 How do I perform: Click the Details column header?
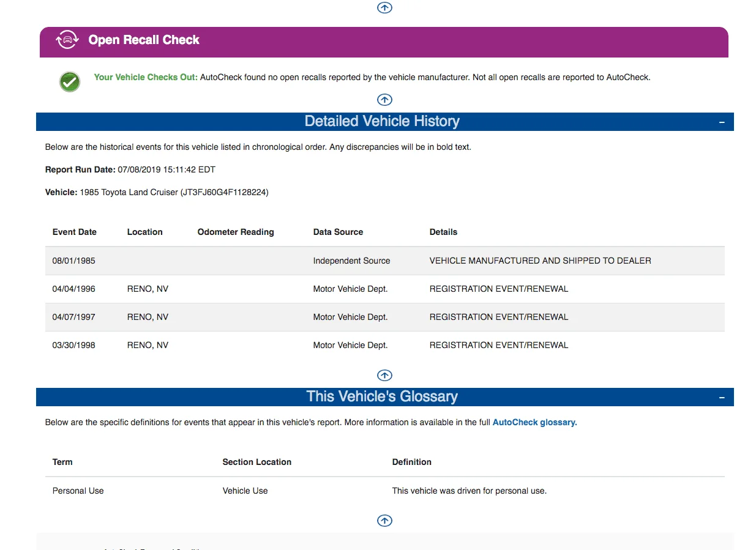(443, 232)
